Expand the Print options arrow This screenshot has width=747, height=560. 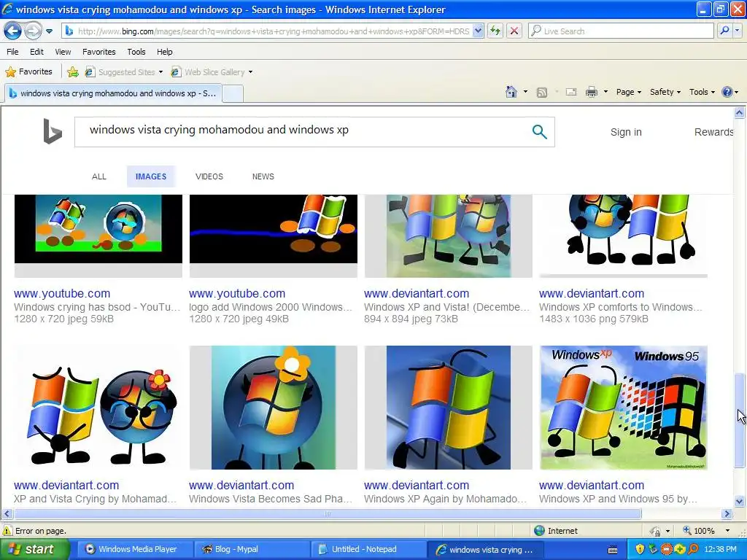coord(605,92)
